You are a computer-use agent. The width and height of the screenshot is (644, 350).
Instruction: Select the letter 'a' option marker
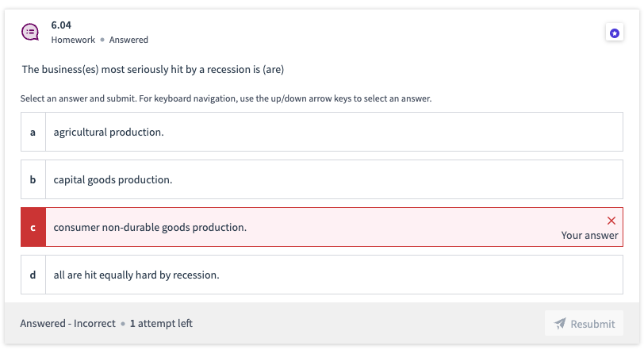tap(33, 132)
